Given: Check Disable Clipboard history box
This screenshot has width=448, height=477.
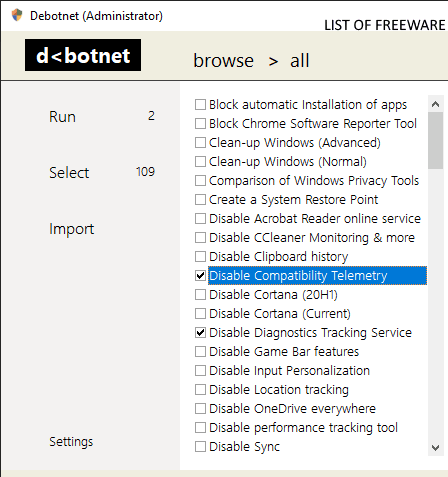Looking at the screenshot, I should [200, 256].
